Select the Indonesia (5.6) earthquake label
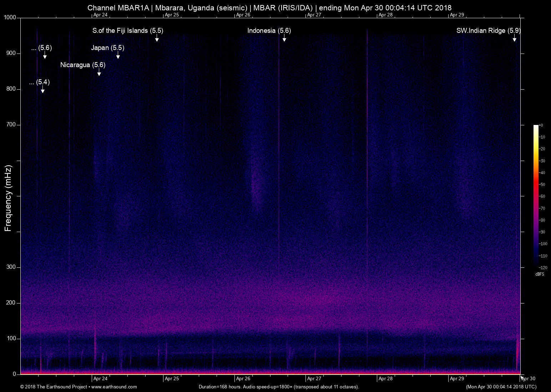 (x=269, y=31)
